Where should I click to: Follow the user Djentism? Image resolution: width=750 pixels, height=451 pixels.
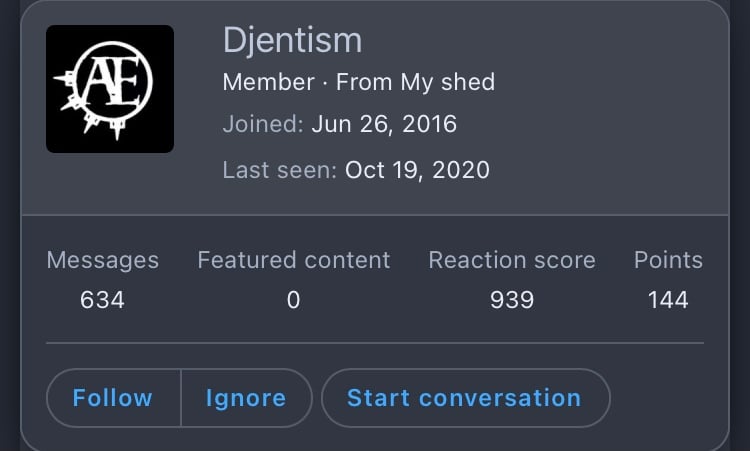[x=113, y=398]
